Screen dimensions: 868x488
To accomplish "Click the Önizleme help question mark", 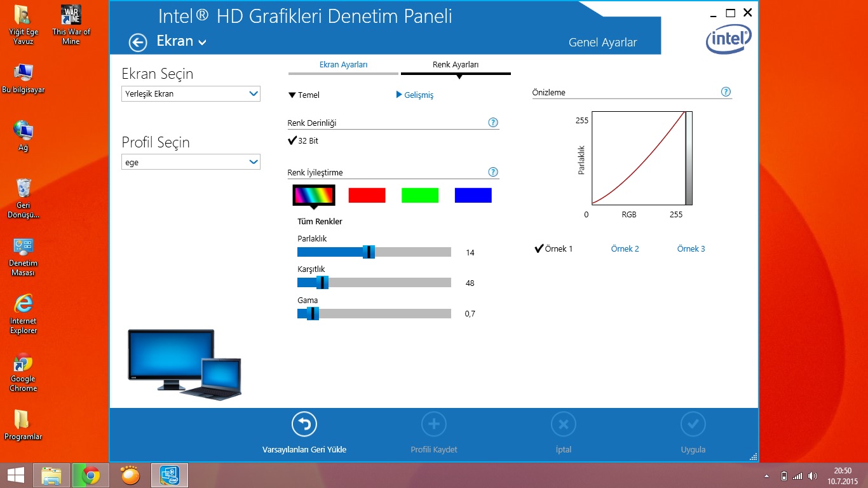I will (x=726, y=92).
